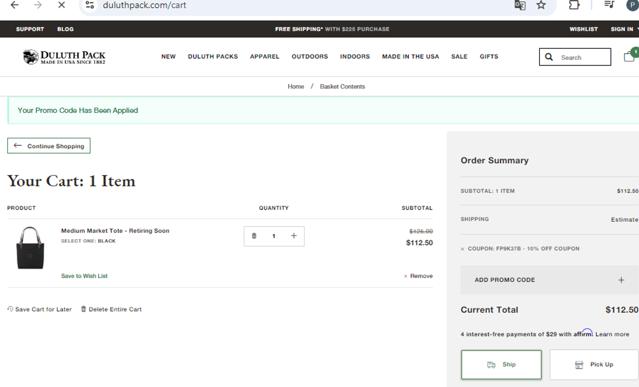639x387 pixels.
Task: Open the SALE menu
Action: [459, 57]
